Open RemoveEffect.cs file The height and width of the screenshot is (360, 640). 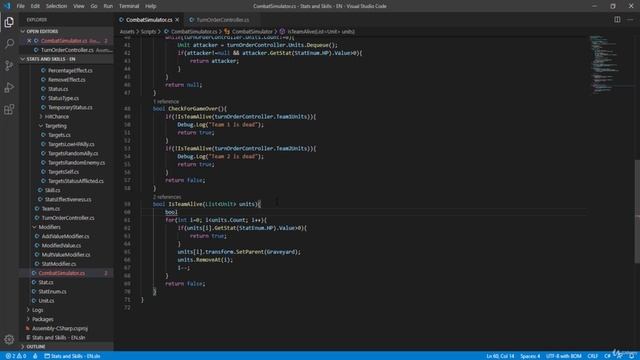pos(67,80)
